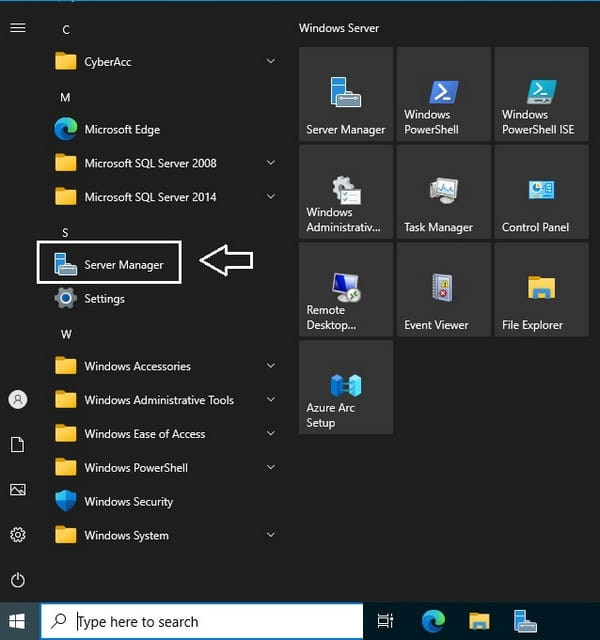Open Server Manager from the app list
This screenshot has width=600, height=640.
(109, 264)
